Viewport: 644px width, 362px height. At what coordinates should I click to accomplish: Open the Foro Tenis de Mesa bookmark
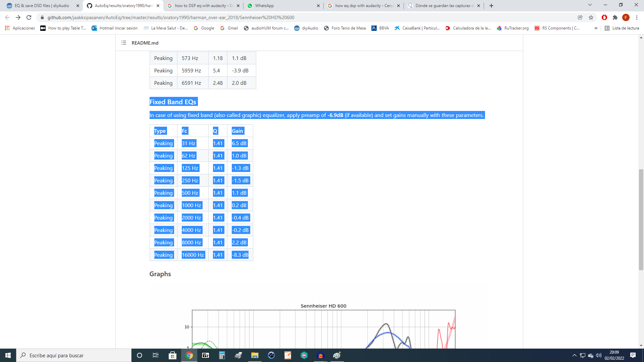pyautogui.click(x=345, y=28)
